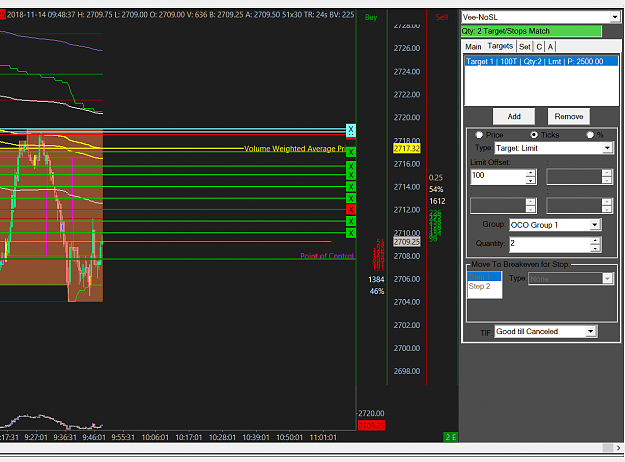Click the Volume Weighted Average Price label
The image size is (625, 462).
click(295, 149)
